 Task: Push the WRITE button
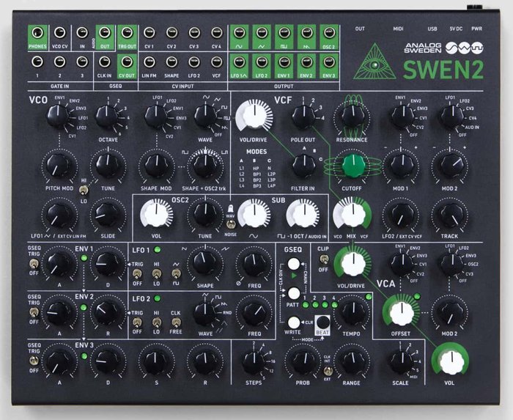pyautogui.click(x=293, y=323)
